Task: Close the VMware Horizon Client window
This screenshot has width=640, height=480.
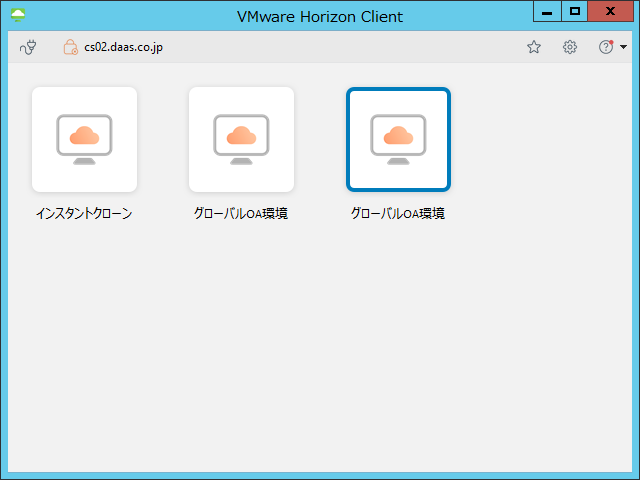Action: click(x=611, y=11)
